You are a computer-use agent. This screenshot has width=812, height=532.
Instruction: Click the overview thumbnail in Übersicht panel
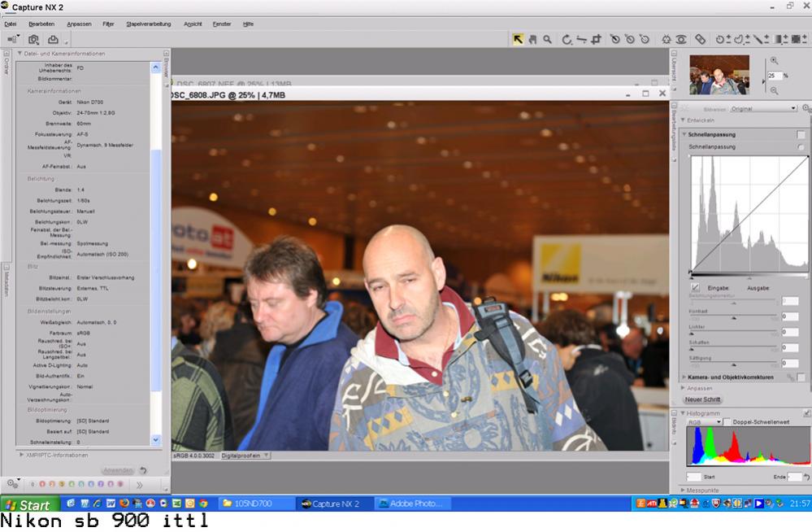(719, 75)
